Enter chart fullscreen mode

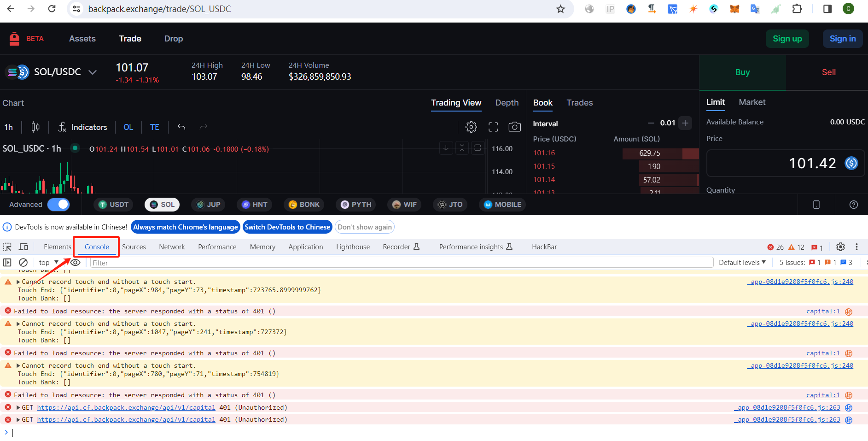point(493,127)
